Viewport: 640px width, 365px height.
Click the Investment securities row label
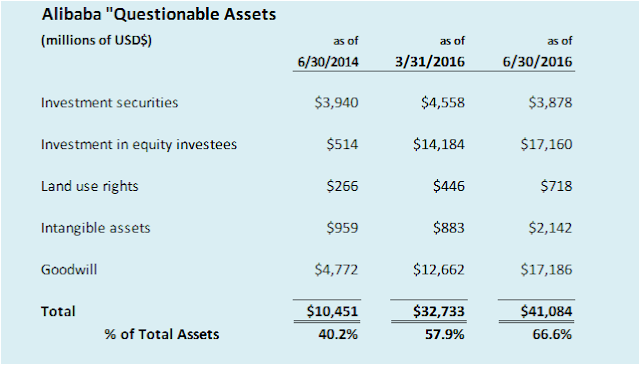[109, 102]
